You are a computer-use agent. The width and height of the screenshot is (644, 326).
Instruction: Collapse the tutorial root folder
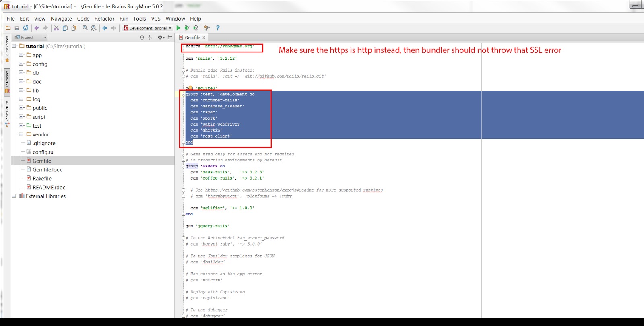click(14, 46)
